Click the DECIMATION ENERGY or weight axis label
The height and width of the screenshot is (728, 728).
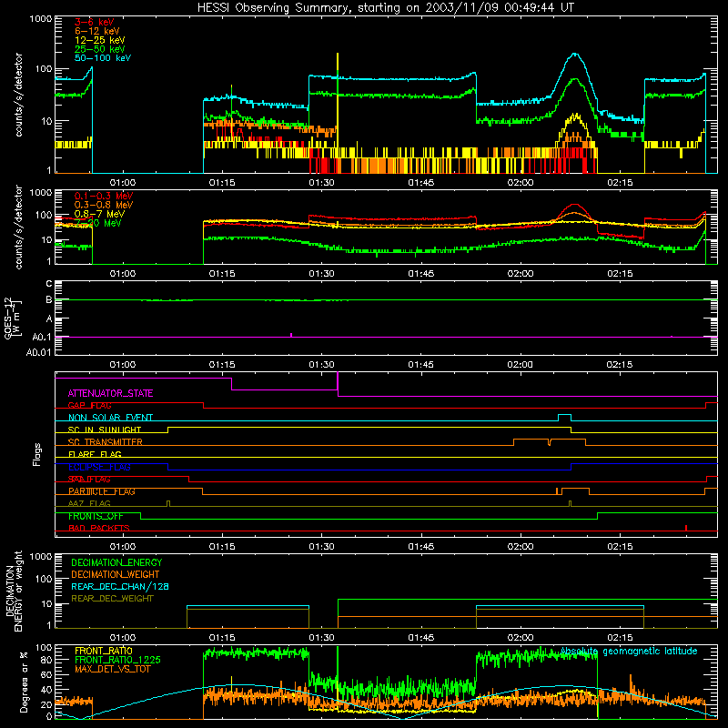14,591
